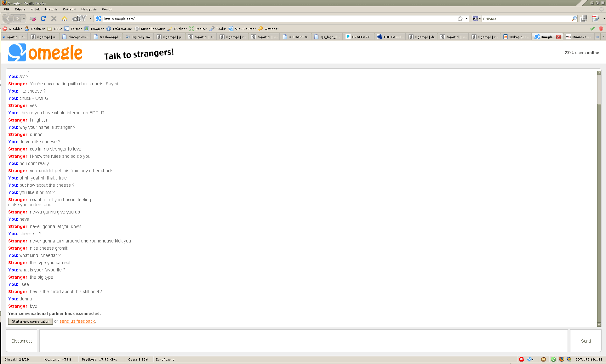Click the green checkmark status bar icon

(553, 359)
